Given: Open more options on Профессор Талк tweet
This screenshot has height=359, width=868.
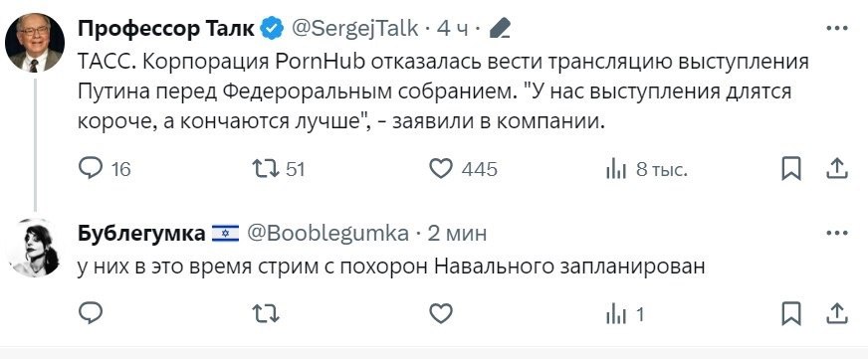Looking at the screenshot, I should pos(837,28).
